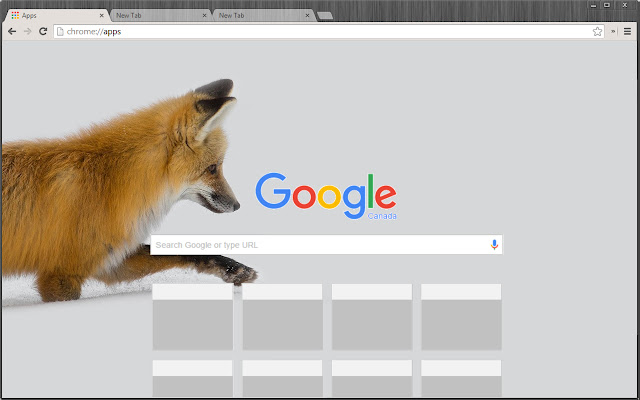Open the second thumbnail in bottom row
Screen dimensions: 640x400
click(x=282, y=378)
